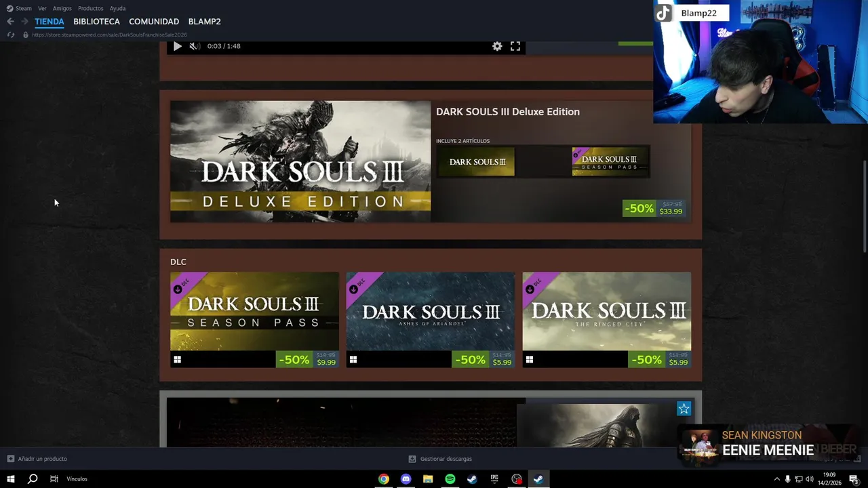Open Windows taskbar search
The image size is (868, 488).
pos(33,479)
